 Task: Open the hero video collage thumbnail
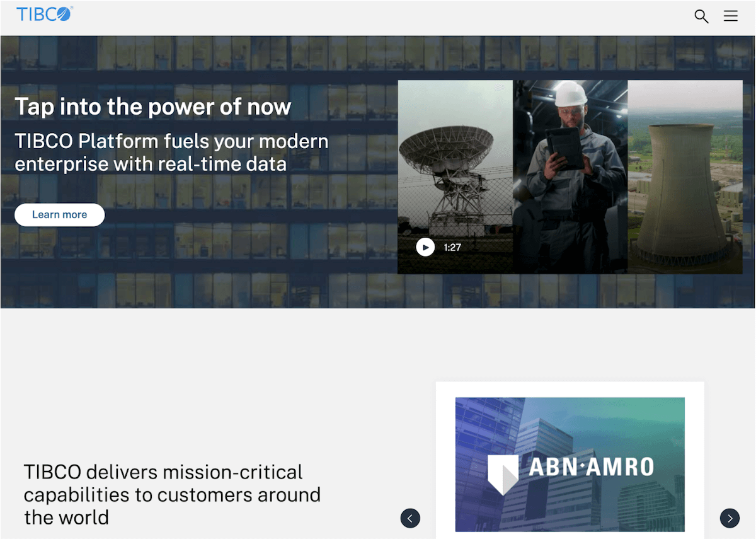[570, 177]
